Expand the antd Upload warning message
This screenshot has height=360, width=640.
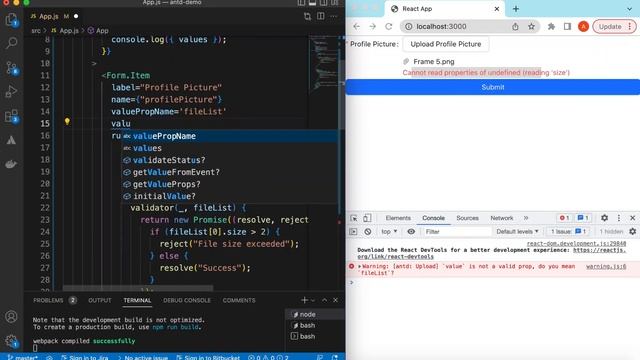point(360,266)
